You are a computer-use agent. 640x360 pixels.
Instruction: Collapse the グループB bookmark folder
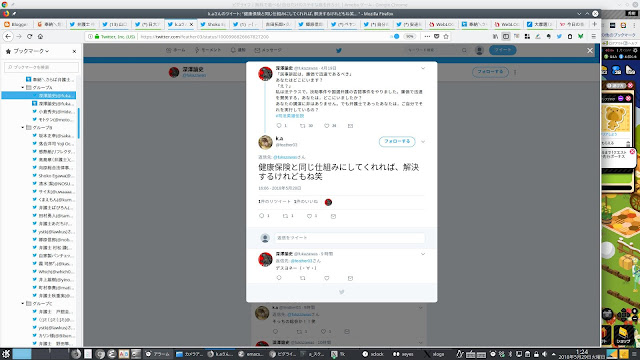pyautogui.click(x=23, y=127)
